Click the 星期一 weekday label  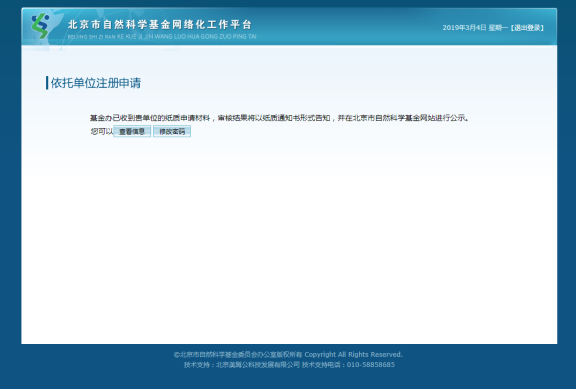(498, 28)
